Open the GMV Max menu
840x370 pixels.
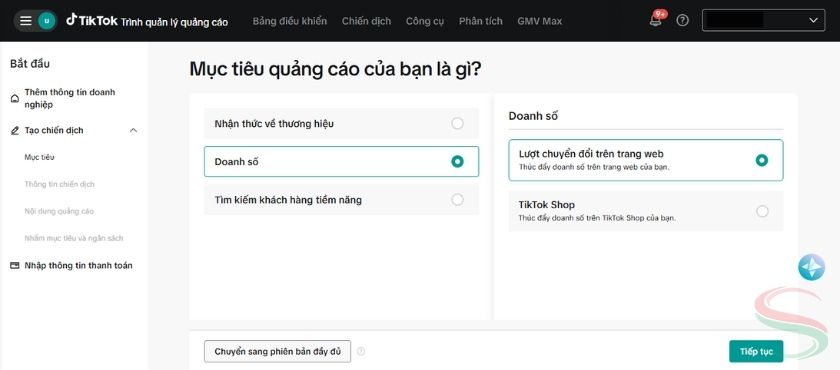point(539,21)
